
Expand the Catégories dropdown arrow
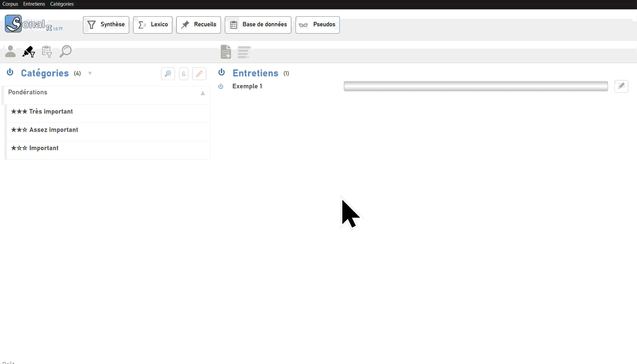click(90, 73)
